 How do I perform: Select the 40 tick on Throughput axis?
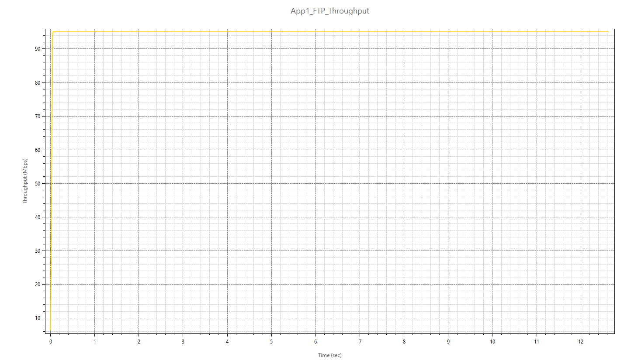[x=38, y=217]
